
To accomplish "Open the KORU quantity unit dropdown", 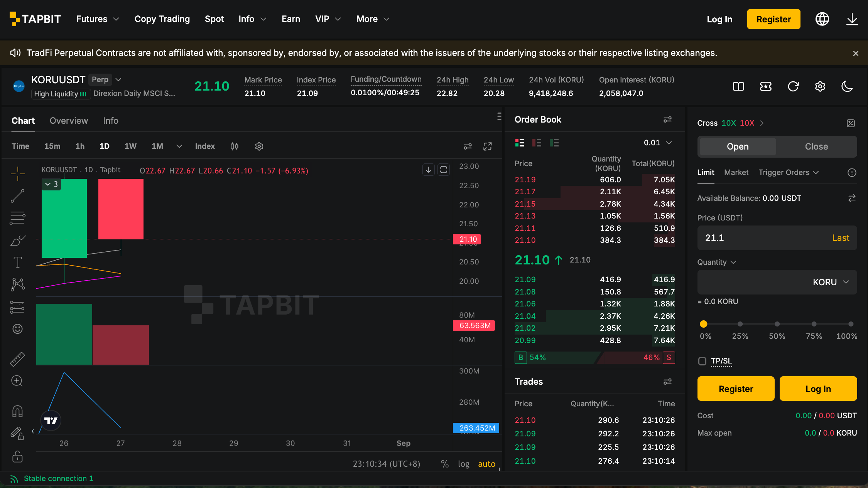I will (831, 282).
